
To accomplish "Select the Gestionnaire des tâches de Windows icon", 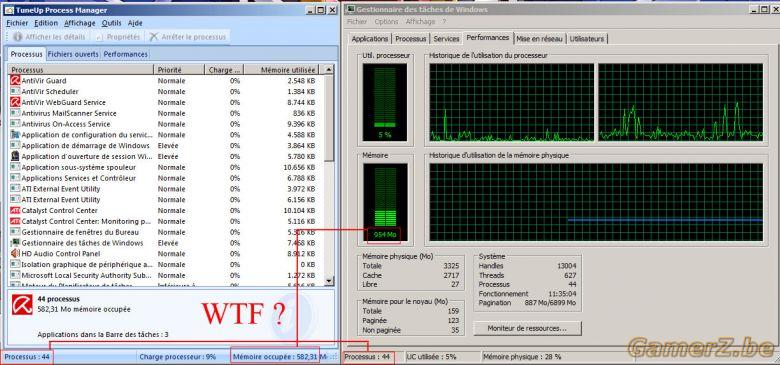I will pos(15,243).
